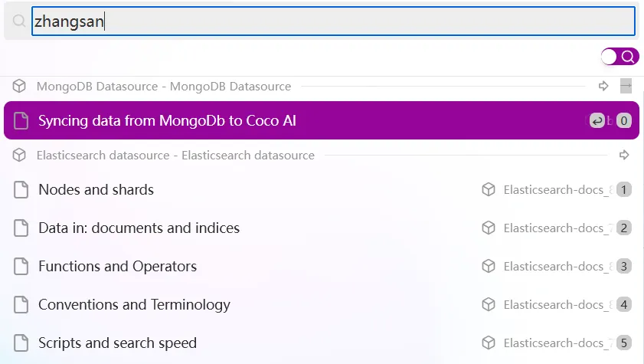Select the Functions and Operators result
This screenshot has height=364, width=644.
pyautogui.click(x=322, y=266)
